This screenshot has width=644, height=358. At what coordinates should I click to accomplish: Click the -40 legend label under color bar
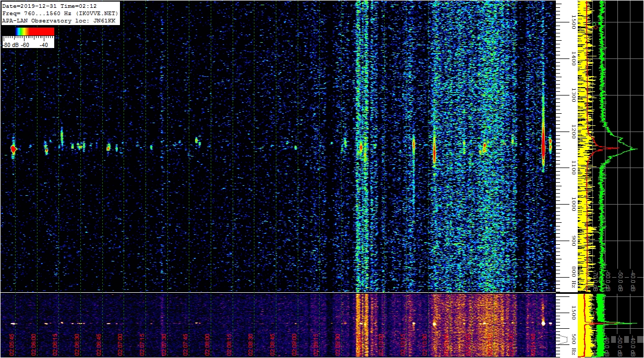click(x=44, y=45)
